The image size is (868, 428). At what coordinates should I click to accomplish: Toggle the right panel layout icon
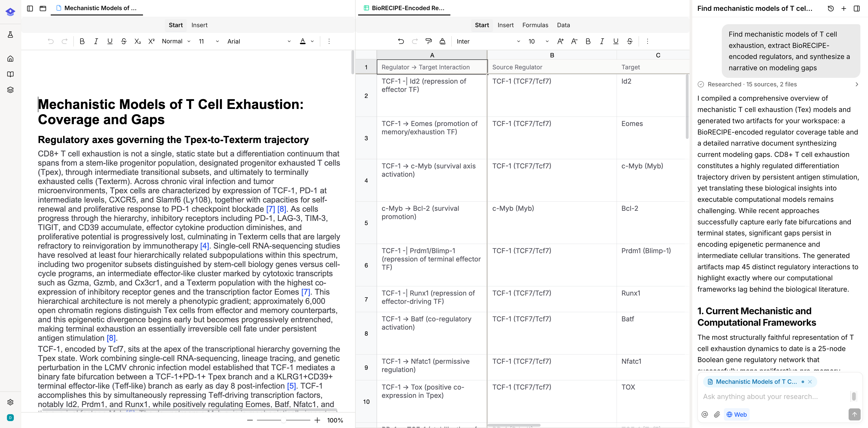click(x=856, y=9)
